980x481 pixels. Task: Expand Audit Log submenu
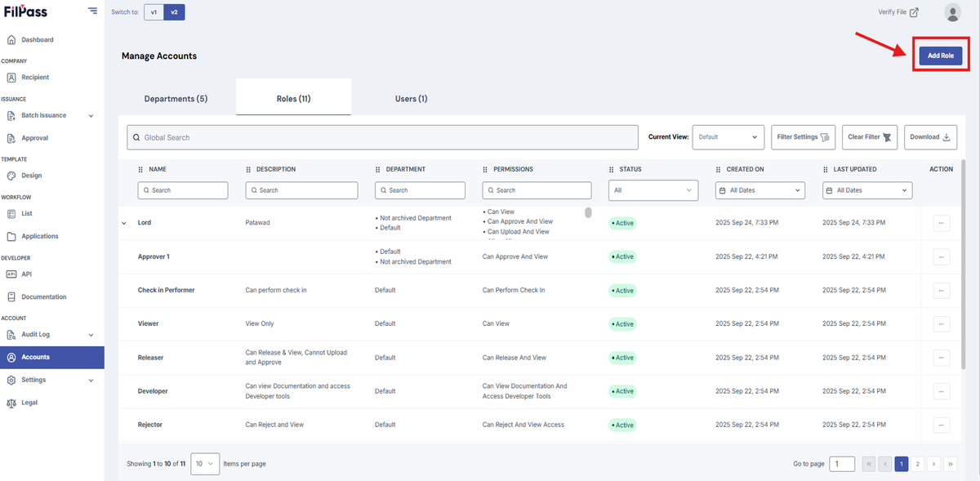tap(91, 335)
